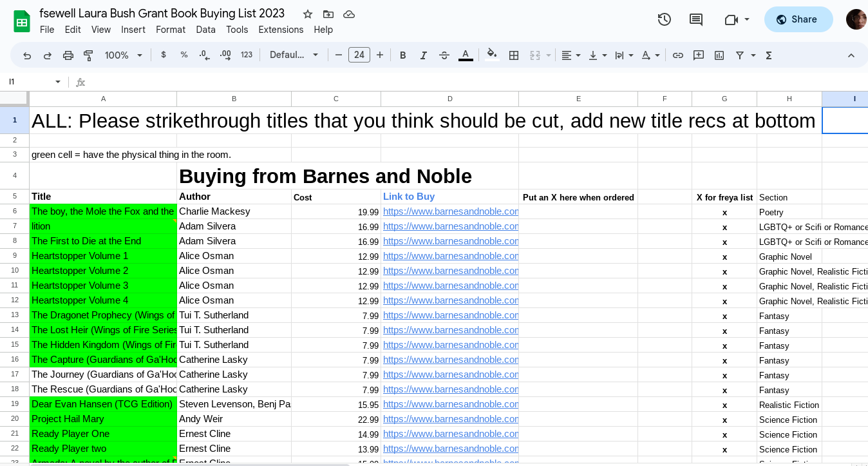Click the Insert chart icon

click(719, 55)
